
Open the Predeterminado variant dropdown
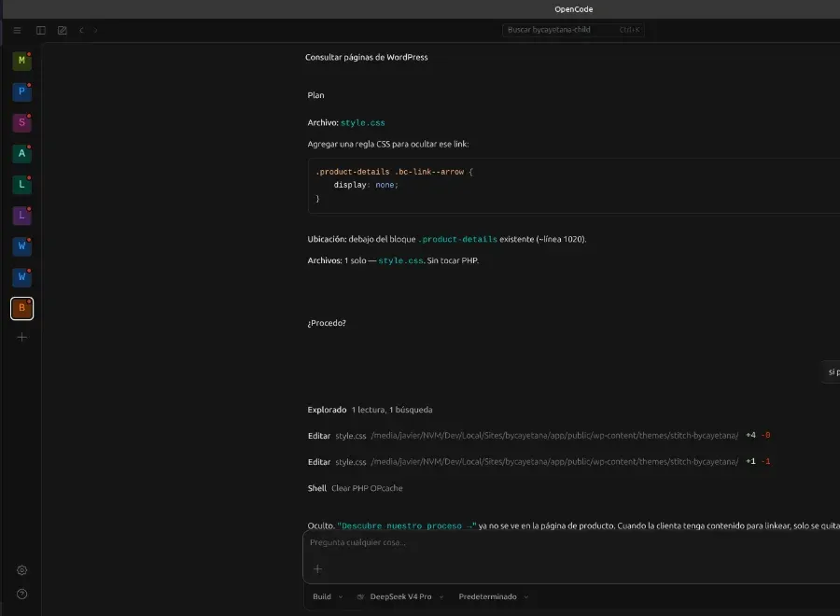(x=493, y=596)
